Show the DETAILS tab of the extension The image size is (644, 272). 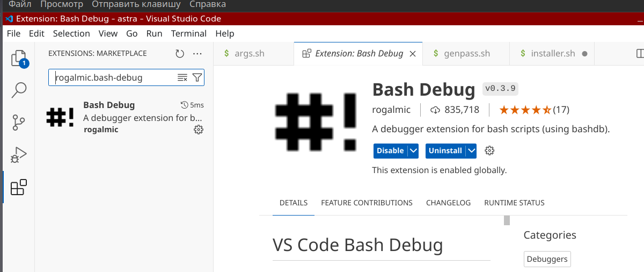click(x=294, y=203)
